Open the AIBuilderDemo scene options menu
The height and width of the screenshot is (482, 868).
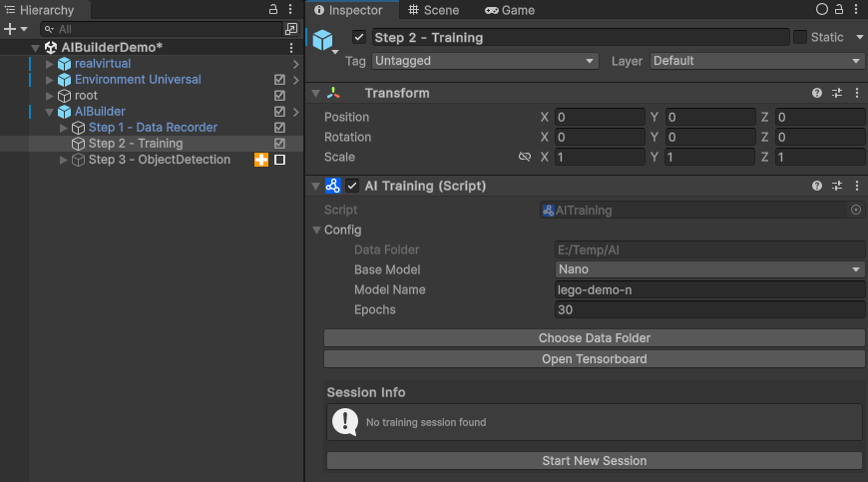pyautogui.click(x=290, y=48)
